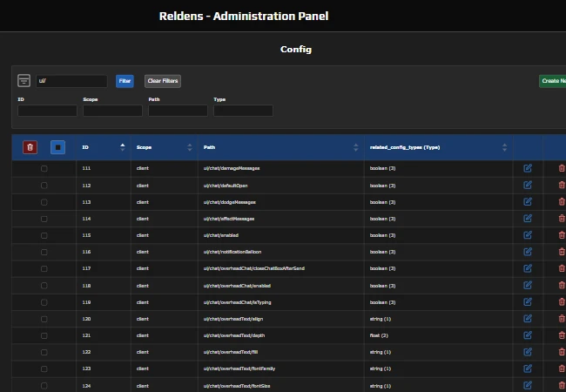Click the "client" scope cell in row 119
566x392 pixels.
pyautogui.click(x=143, y=302)
